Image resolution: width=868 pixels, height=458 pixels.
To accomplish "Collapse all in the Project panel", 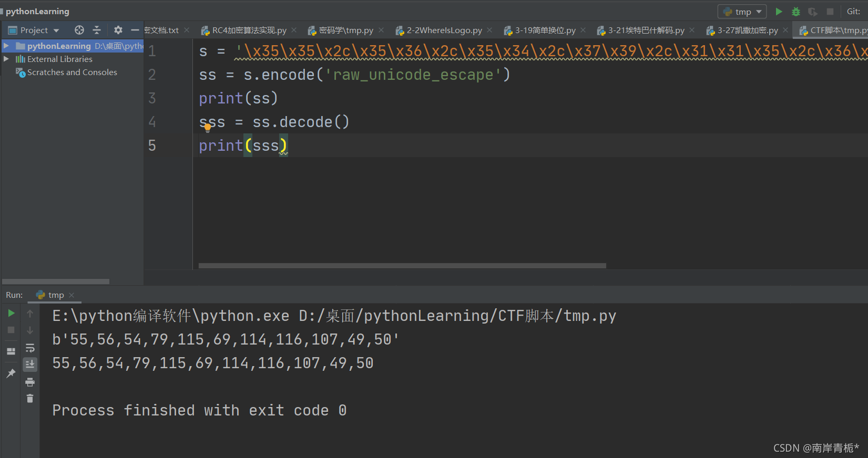I will pyautogui.click(x=97, y=30).
